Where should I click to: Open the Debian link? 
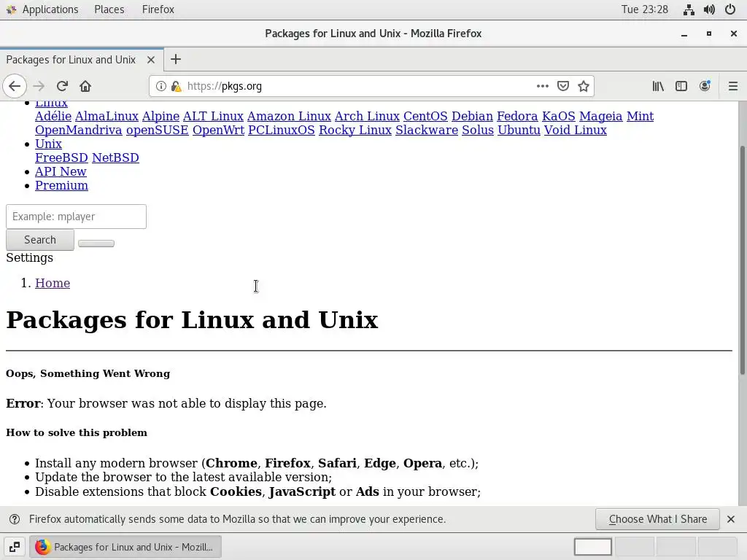point(472,116)
